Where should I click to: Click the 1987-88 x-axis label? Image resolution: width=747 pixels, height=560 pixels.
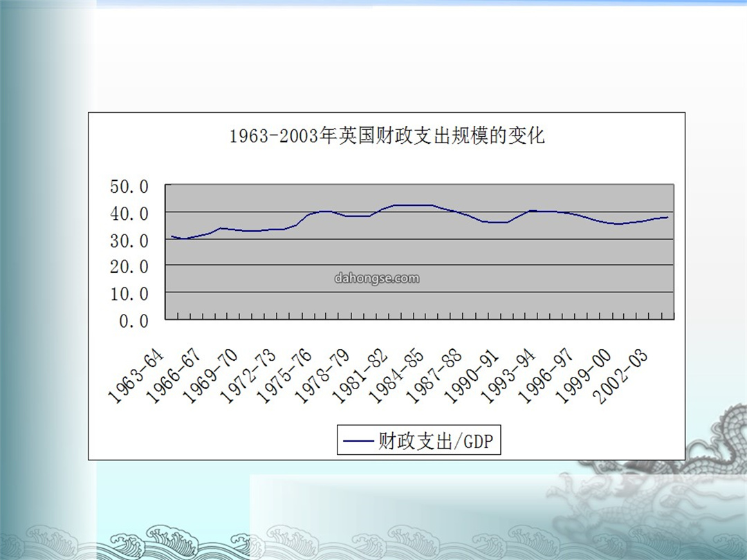[x=434, y=376]
